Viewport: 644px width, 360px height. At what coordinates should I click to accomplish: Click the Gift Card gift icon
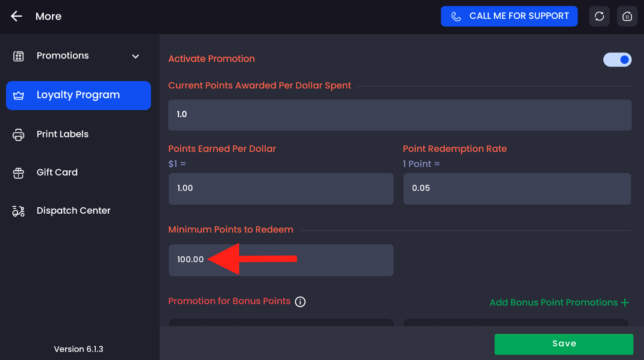[18, 173]
